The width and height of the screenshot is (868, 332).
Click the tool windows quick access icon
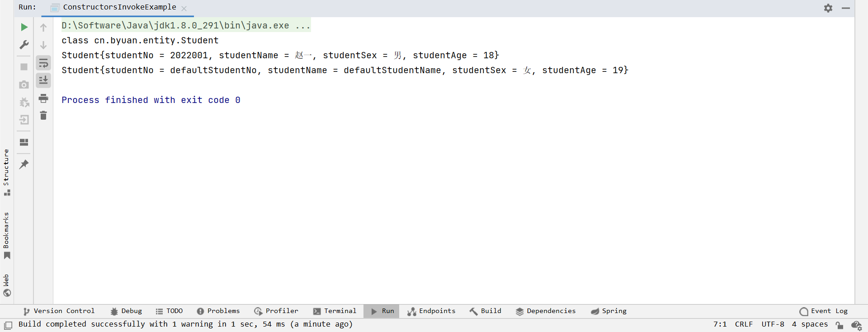(x=8, y=325)
